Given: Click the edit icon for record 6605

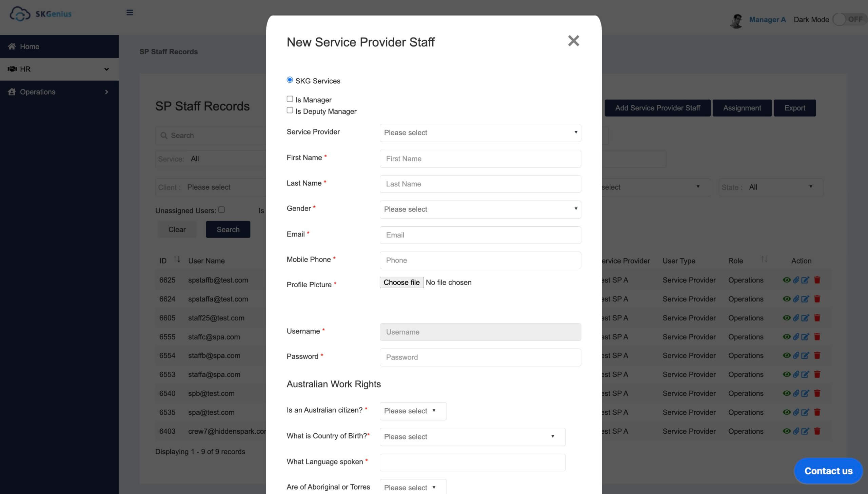Looking at the screenshot, I should [x=805, y=318].
